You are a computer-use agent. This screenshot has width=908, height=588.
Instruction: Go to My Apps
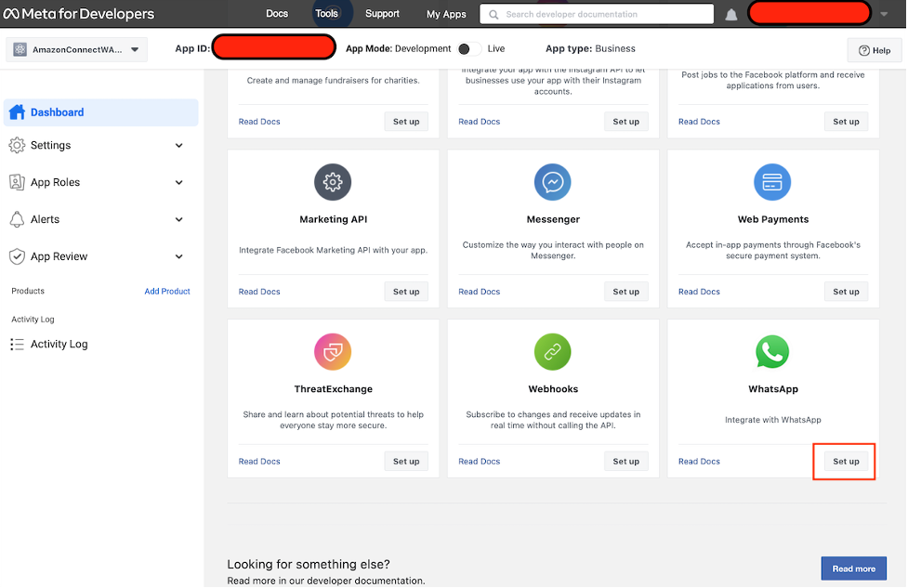446,14
